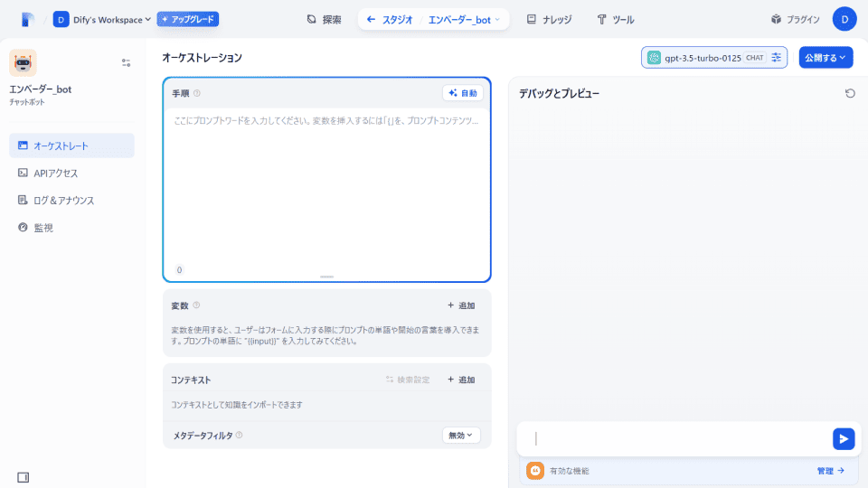Image resolution: width=868 pixels, height=488 pixels.
Task: Go back via スタジオ studio link
Action: [x=390, y=19]
